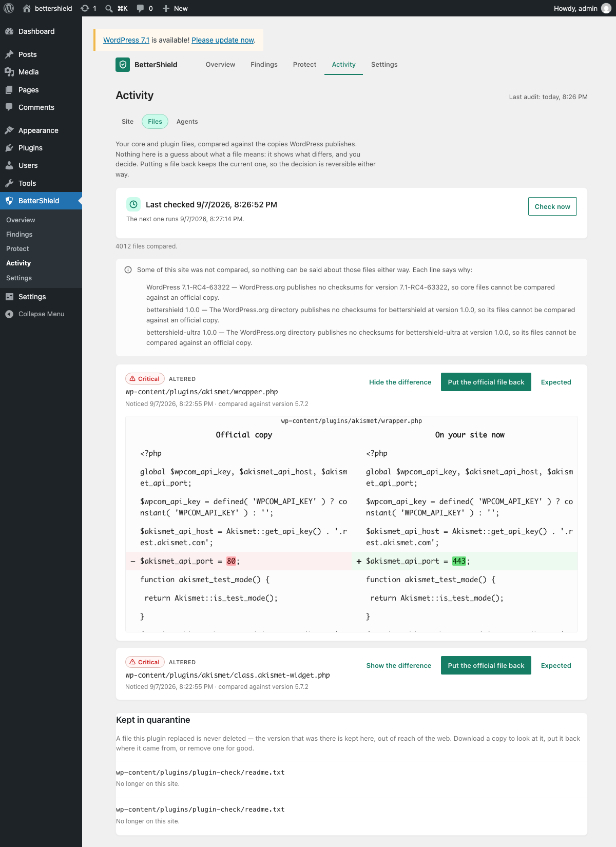Mark wrapper.php change as Expected
The image size is (616, 847).
point(556,382)
